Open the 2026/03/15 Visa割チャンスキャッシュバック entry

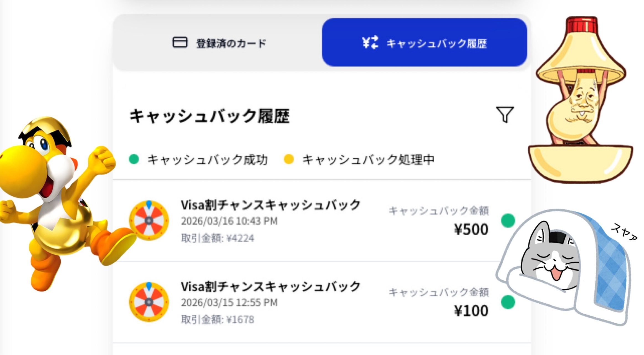[270, 287]
